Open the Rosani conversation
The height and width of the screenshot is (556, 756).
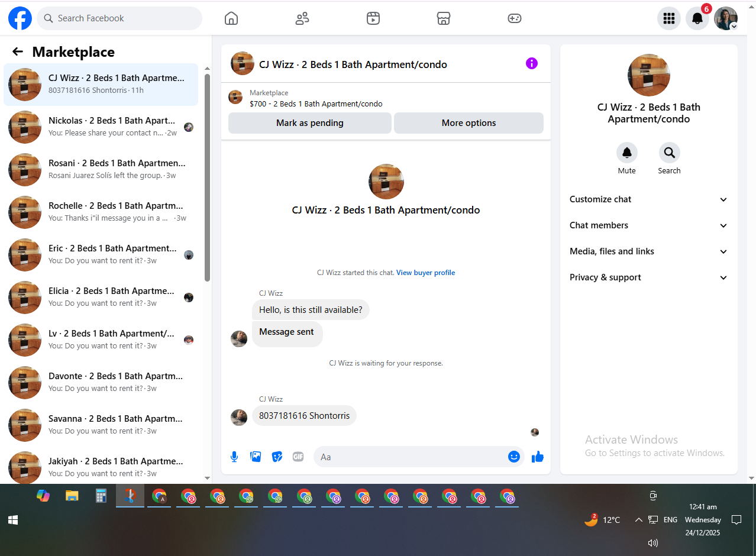tap(101, 170)
